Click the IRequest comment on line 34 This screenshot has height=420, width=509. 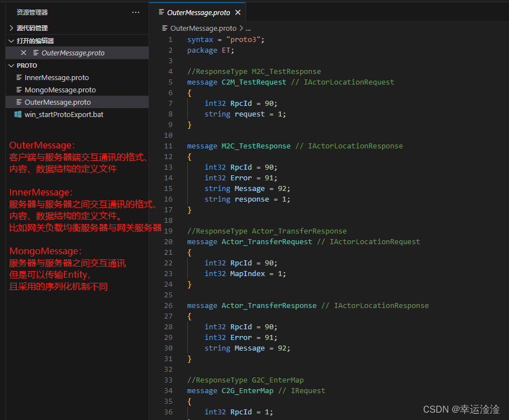point(302,390)
